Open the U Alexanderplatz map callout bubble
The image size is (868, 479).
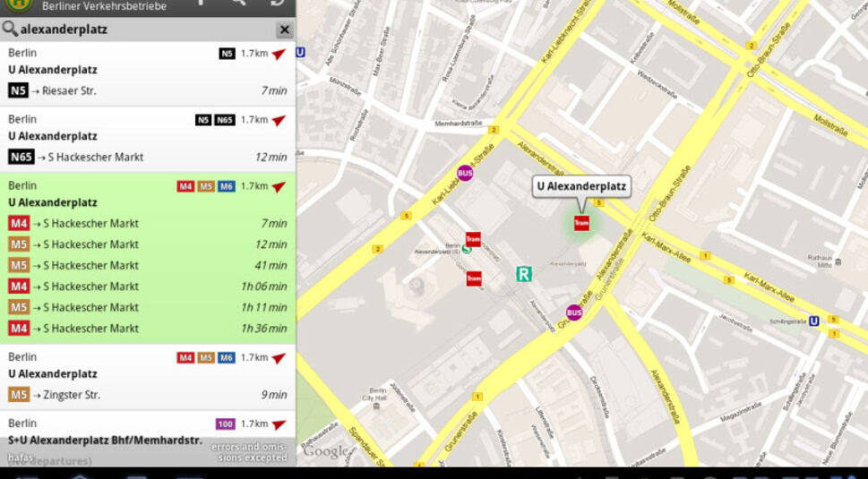click(x=581, y=187)
